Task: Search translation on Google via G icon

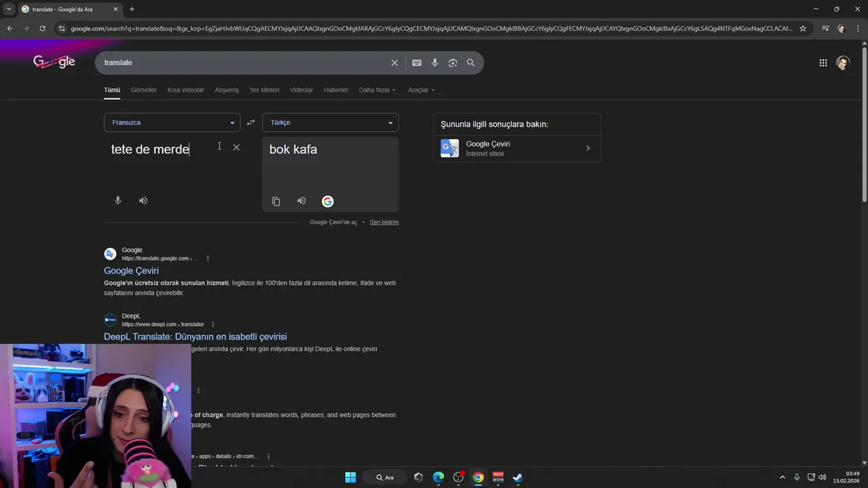Action: 328,201
